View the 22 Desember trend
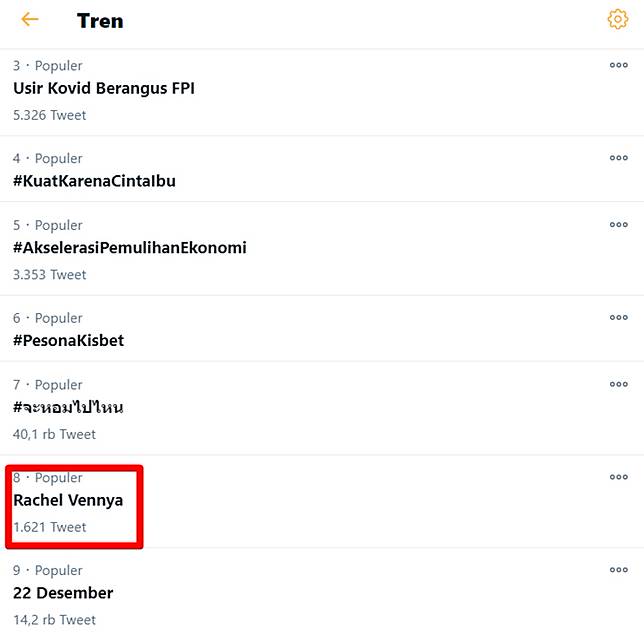The image size is (644, 634). [x=63, y=593]
